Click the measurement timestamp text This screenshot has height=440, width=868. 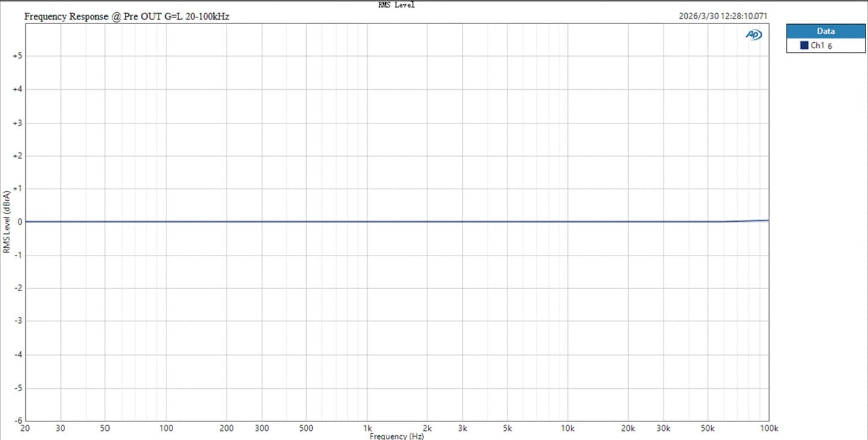[723, 17]
